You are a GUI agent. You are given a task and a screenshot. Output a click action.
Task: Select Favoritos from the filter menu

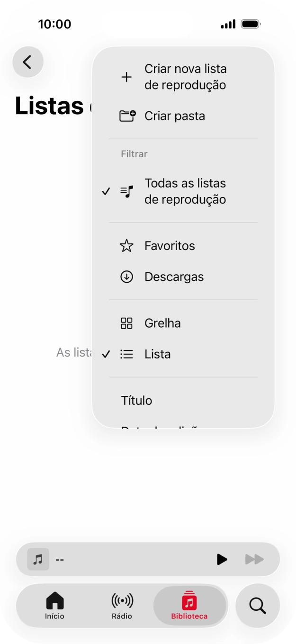pos(169,246)
